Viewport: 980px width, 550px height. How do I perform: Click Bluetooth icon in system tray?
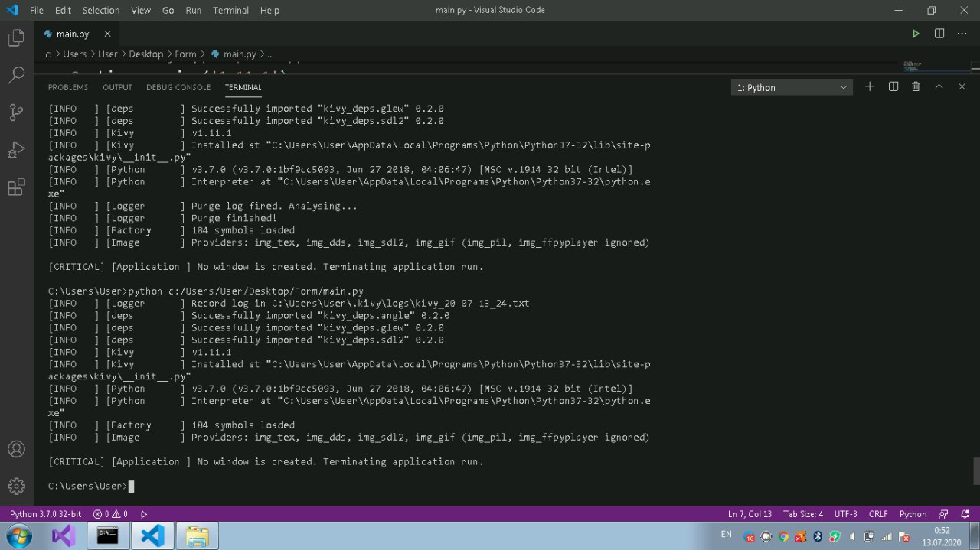pyautogui.click(x=817, y=536)
